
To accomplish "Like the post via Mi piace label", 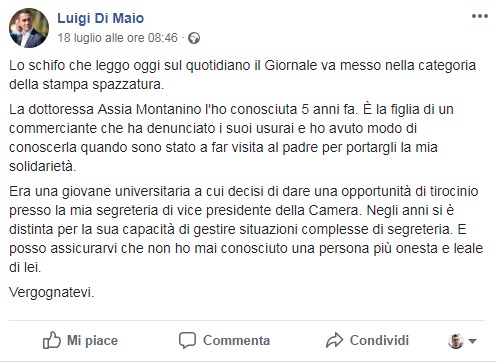I will 92,340.
